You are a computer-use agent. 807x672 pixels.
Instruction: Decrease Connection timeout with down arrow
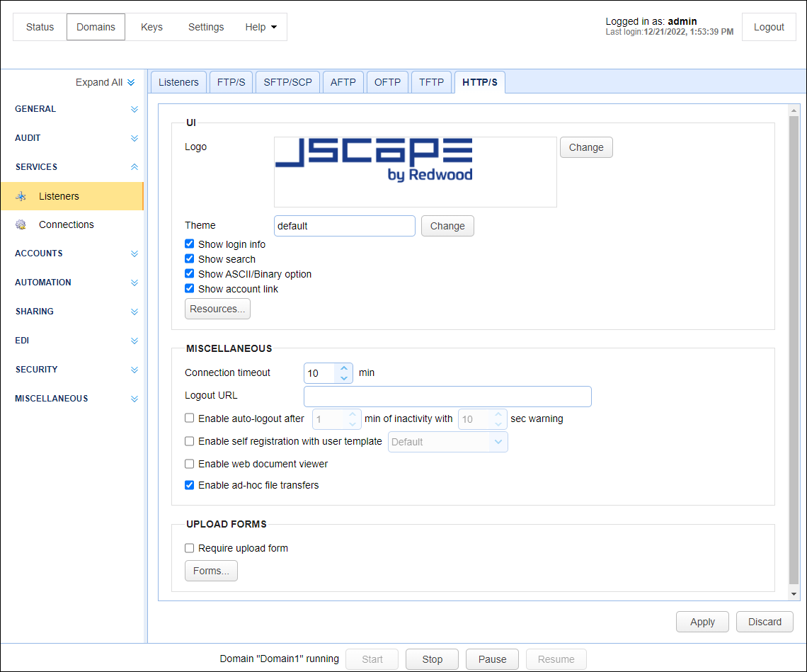pyautogui.click(x=344, y=378)
